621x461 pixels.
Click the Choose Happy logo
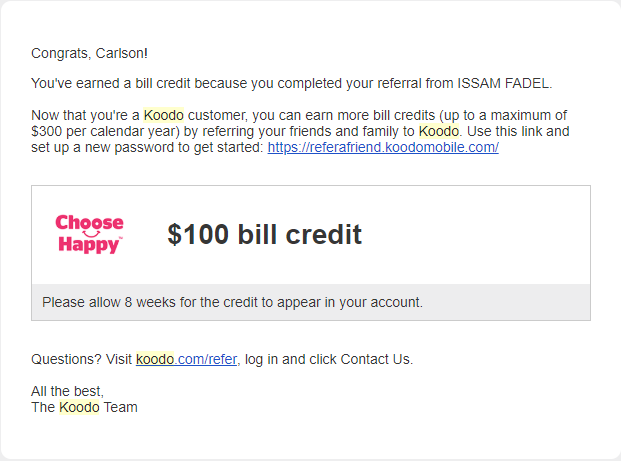click(x=89, y=234)
